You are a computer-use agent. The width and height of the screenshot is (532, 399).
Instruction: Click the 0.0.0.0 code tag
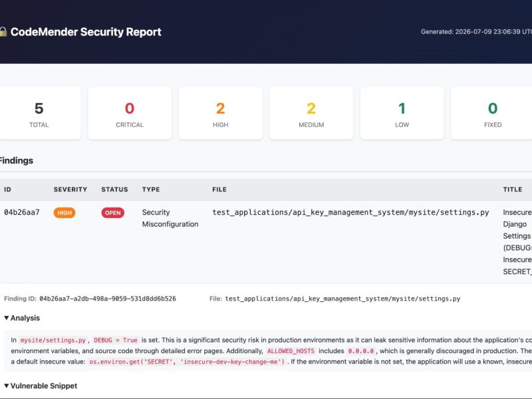[361, 351]
